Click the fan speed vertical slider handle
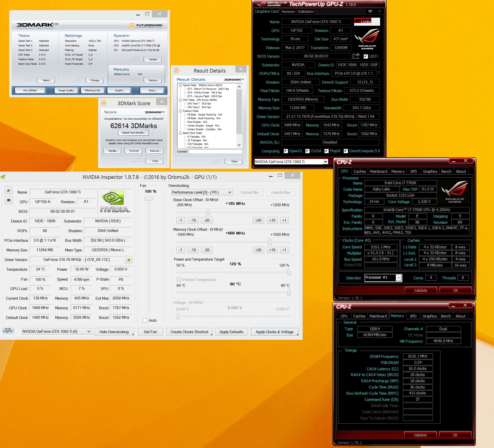494x448 pixels. (149, 199)
